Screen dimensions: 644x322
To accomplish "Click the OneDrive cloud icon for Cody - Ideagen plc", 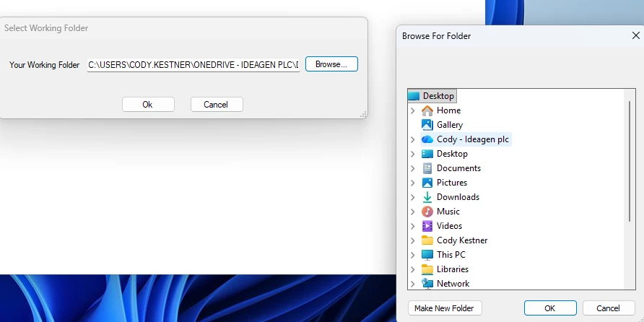I will point(427,139).
